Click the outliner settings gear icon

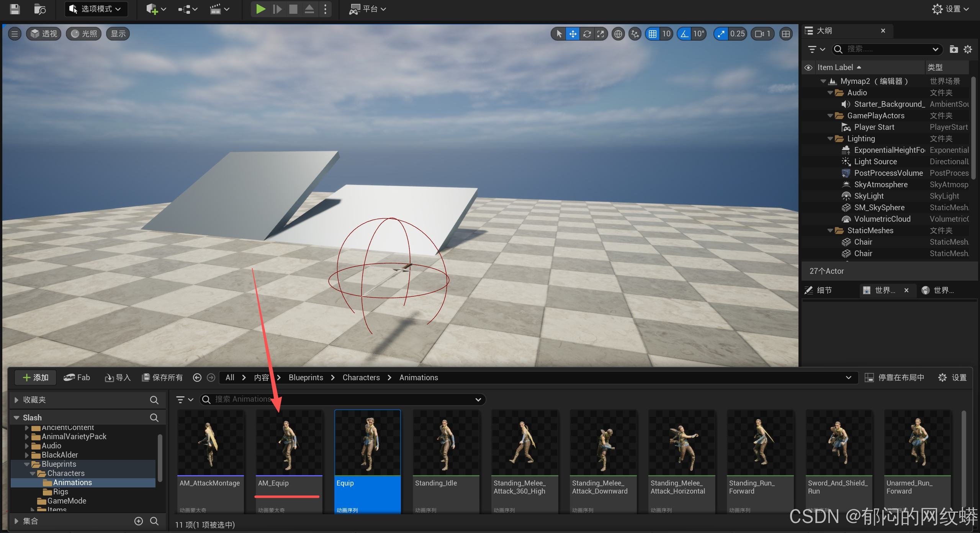(967, 49)
